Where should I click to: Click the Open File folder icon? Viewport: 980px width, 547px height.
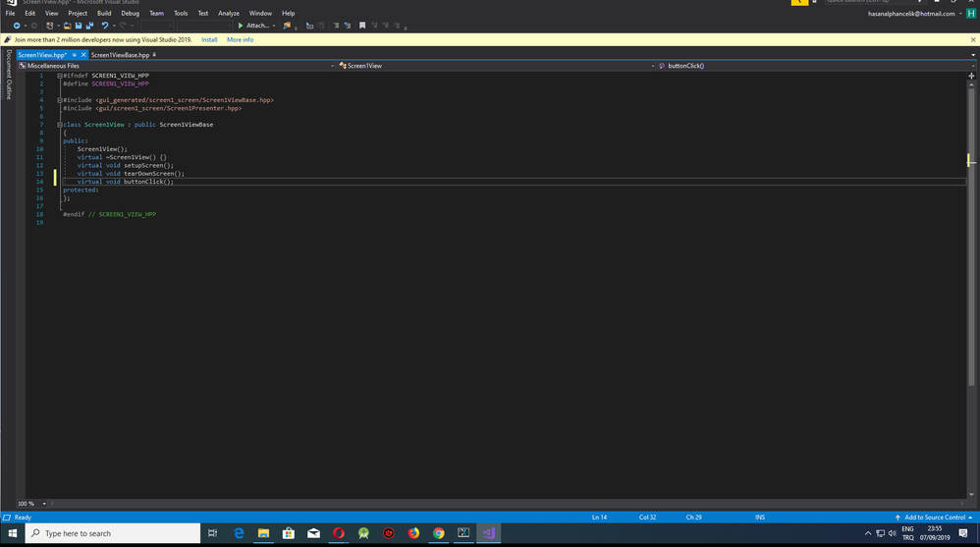[67, 26]
